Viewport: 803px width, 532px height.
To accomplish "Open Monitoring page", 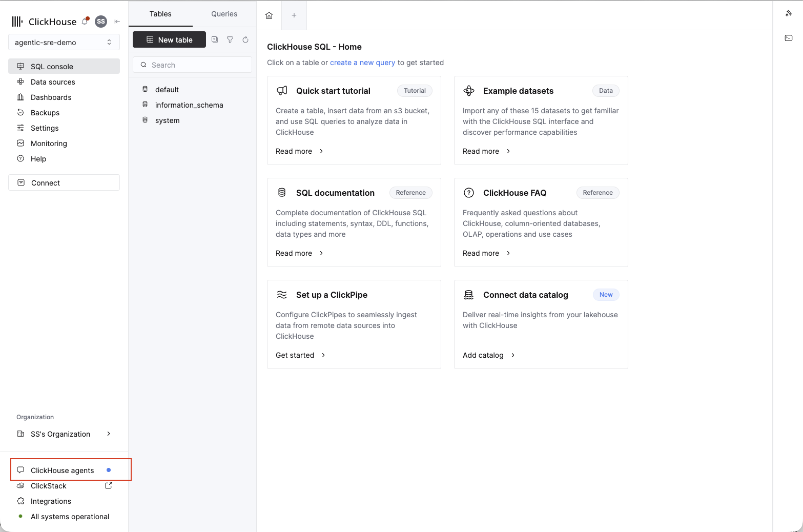I will pyautogui.click(x=64, y=143).
